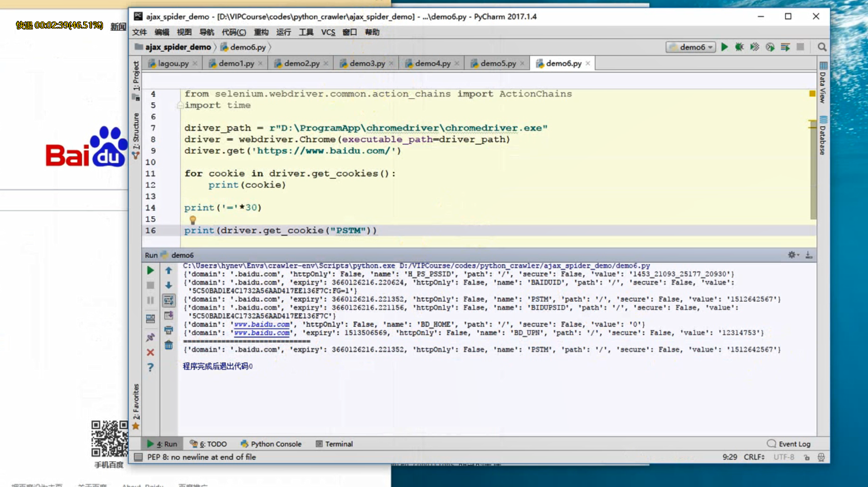
Task: Close the demo6.py editor tab
Action: (x=588, y=64)
